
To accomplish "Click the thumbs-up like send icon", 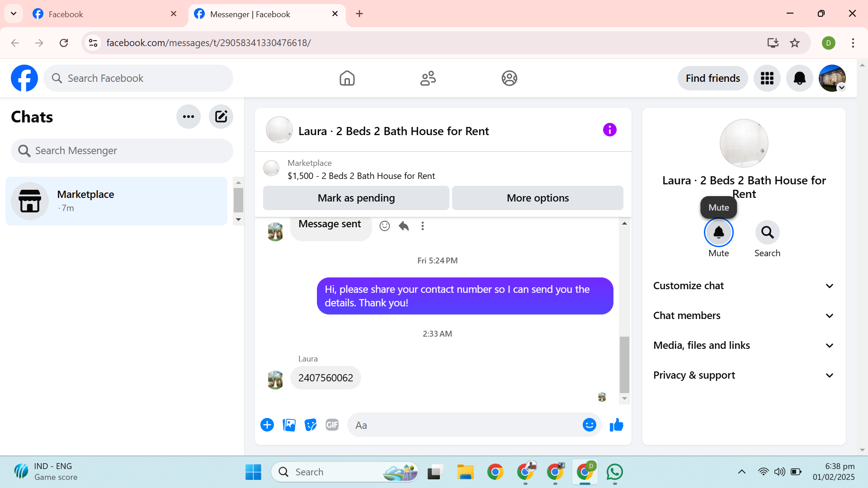I will click(x=616, y=425).
